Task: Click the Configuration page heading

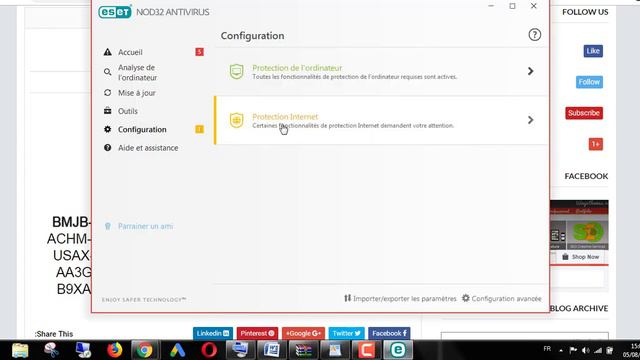Action: point(252,36)
